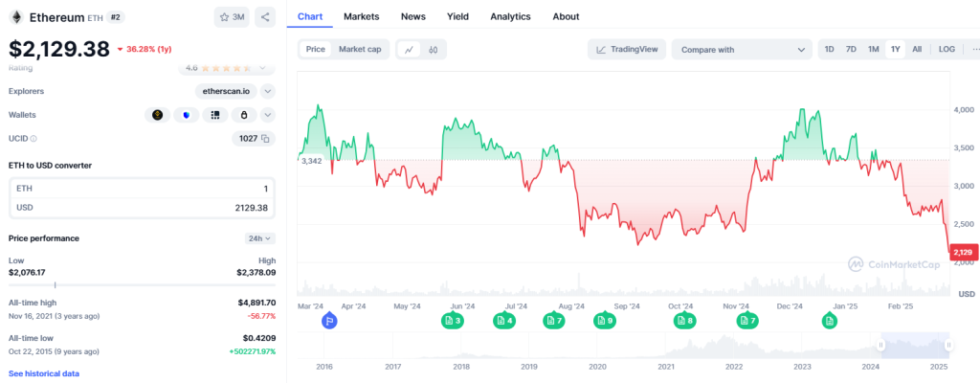The height and width of the screenshot is (383, 980).
Task: Open the Analytics tab
Action: 510,16
